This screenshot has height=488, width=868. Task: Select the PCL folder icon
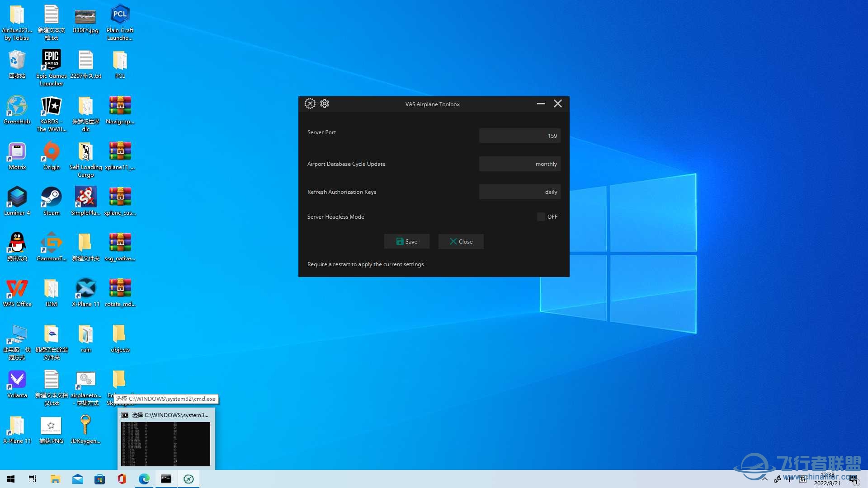(120, 64)
